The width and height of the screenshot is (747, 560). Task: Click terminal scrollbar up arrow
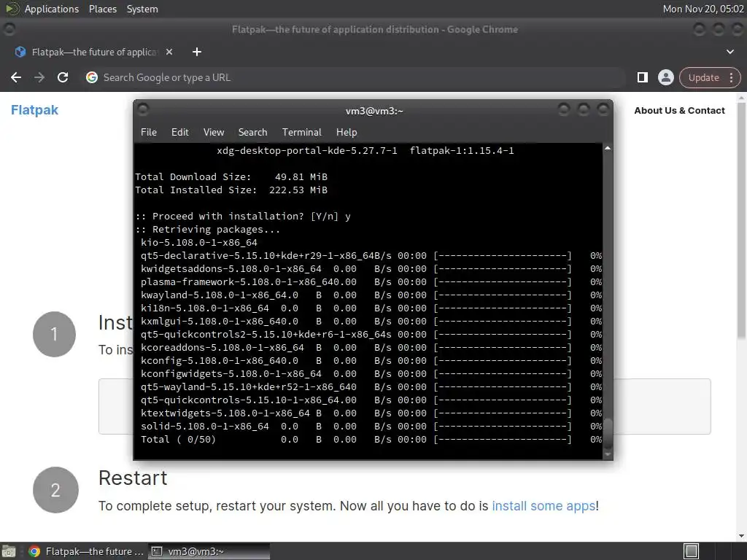click(x=608, y=149)
